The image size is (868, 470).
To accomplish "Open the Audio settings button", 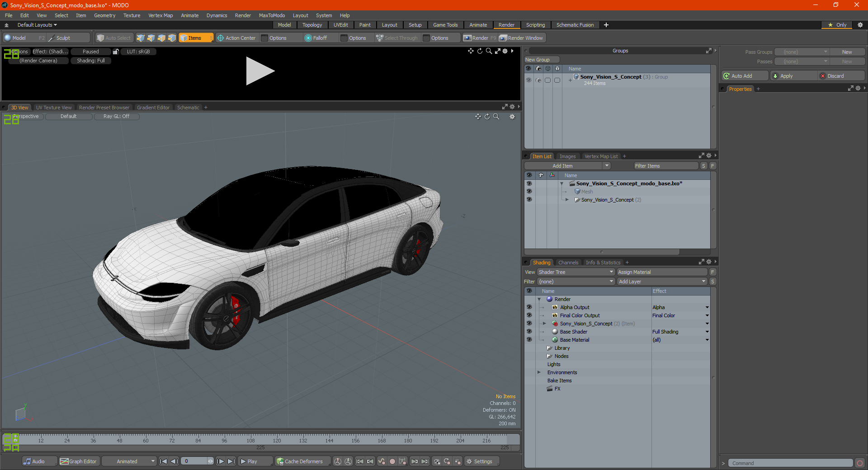I will coord(39,461).
